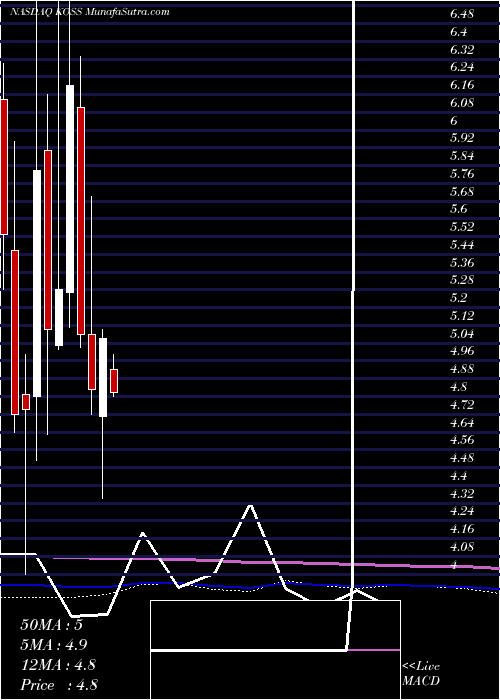
Task: Click the 4.8 price axis label
Action: coord(459,387)
